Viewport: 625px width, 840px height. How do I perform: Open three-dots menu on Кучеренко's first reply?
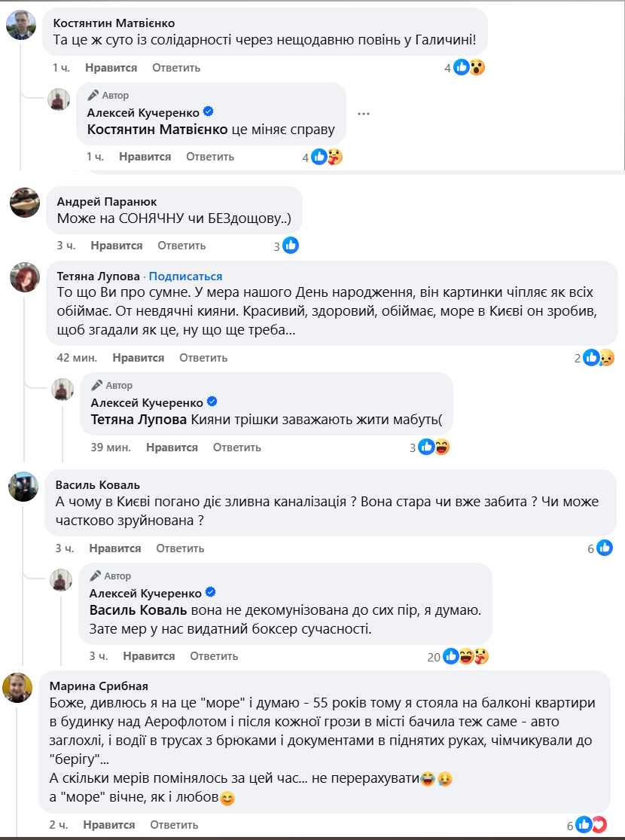(x=364, y=114)
